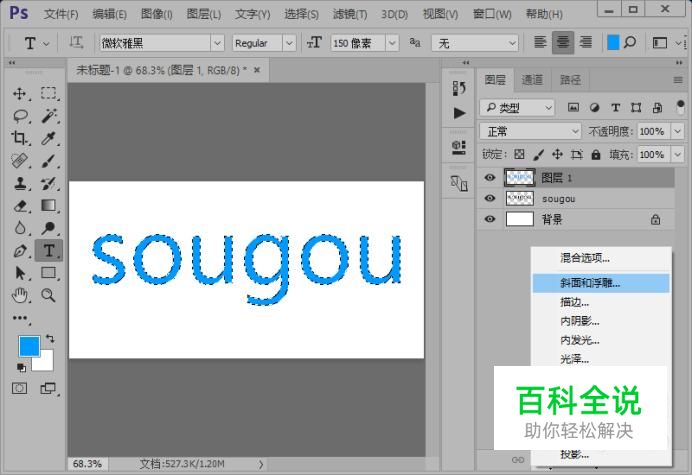Open the Actions panel play icon
Screen dimensions: 692x475
(459, 113)
